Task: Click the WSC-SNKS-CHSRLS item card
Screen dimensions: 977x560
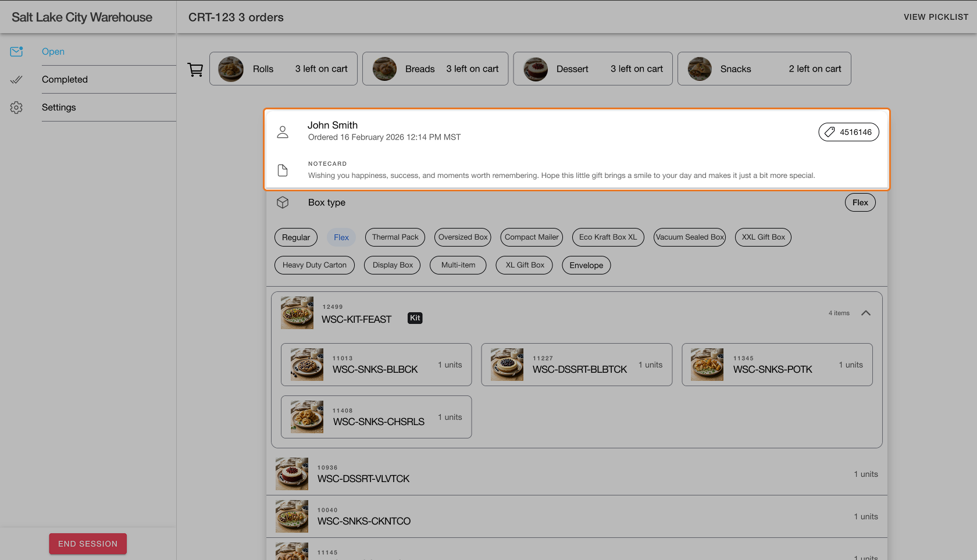Action: tap(376, 417)
